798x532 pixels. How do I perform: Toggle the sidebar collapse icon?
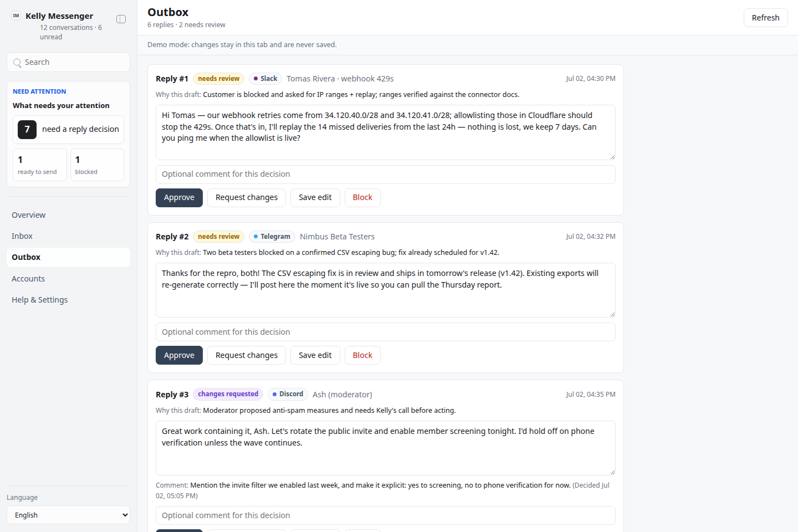(x=121, y=19)
